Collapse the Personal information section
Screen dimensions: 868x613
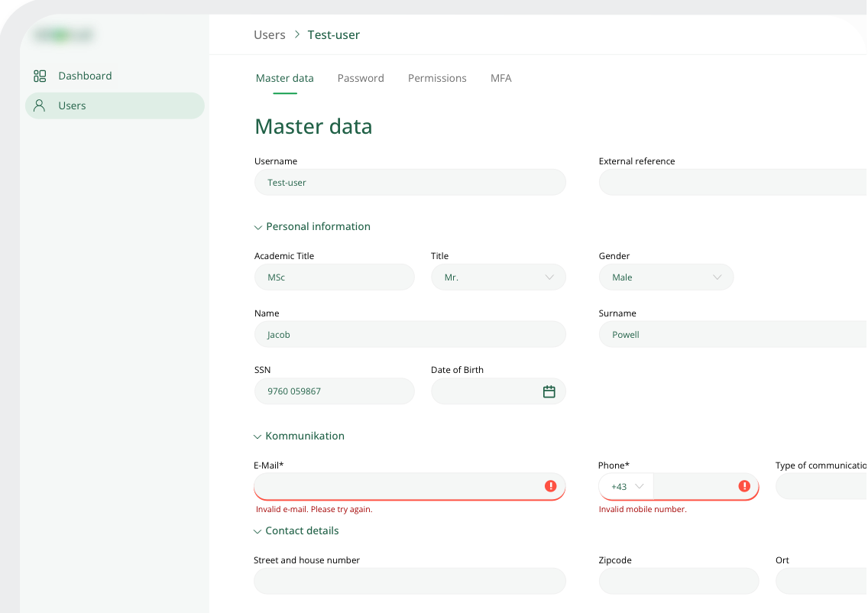[313, 226]
